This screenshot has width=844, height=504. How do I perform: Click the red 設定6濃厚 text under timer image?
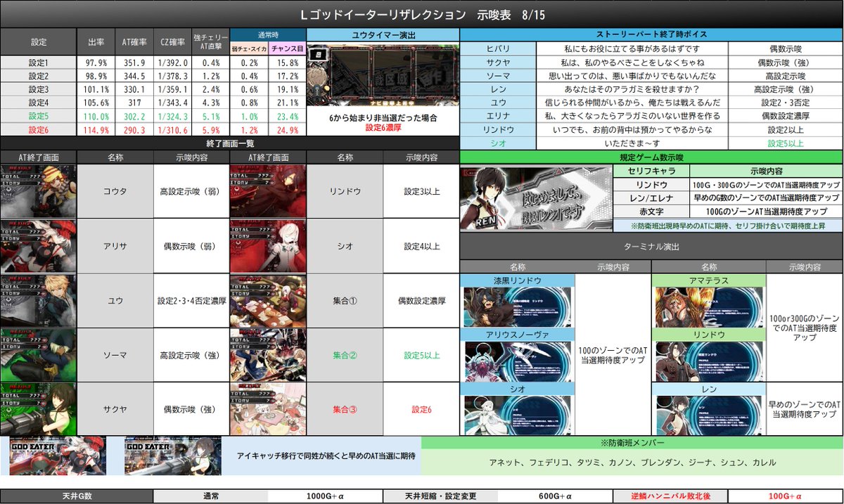(x=383, y=128)
